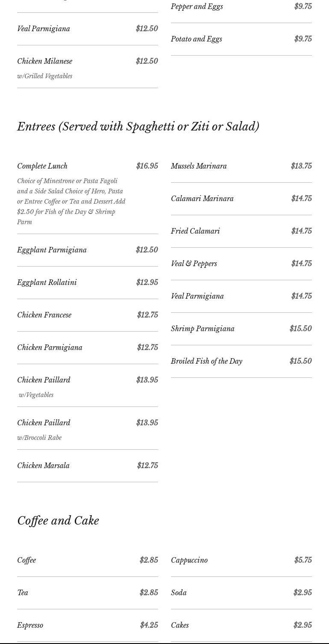
Task: Select Mussels Marinara entree
Action: [x=199, y=166]
